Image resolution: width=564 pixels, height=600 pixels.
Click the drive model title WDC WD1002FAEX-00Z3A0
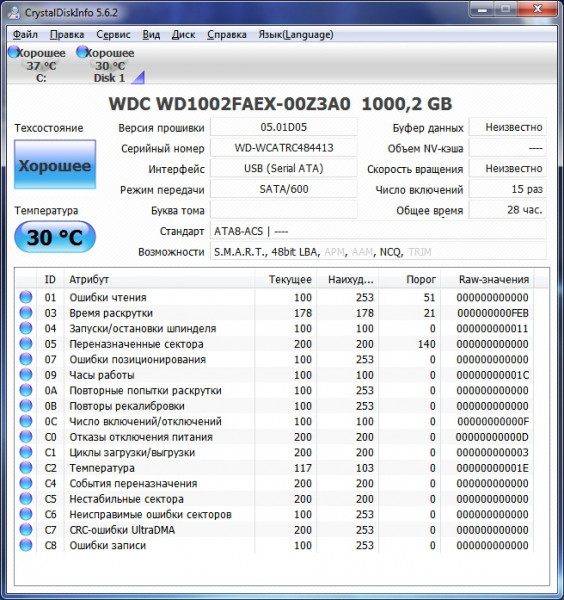pyautogui.click(x=230, y=104)
